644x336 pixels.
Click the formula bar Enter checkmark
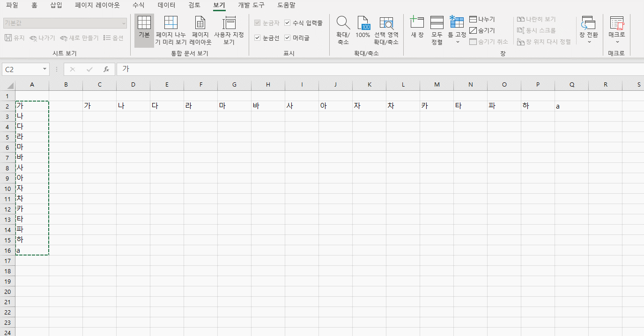pos(89,69)
